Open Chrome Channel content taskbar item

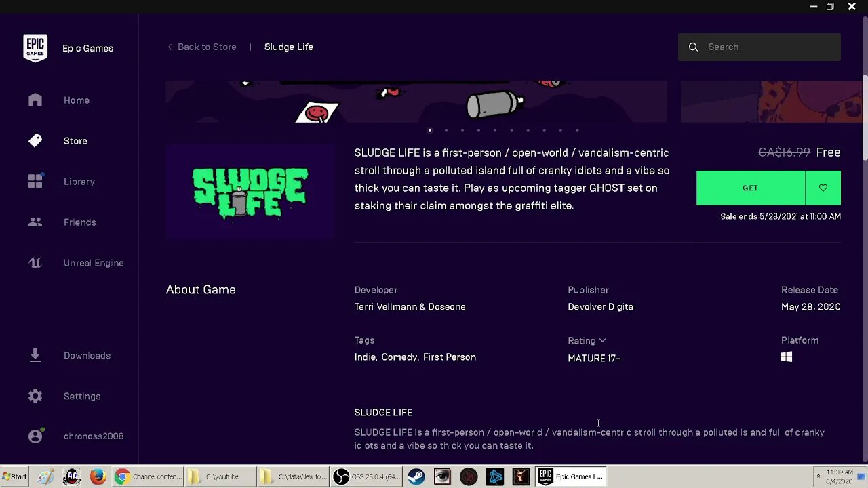click(x=148, y=476)
